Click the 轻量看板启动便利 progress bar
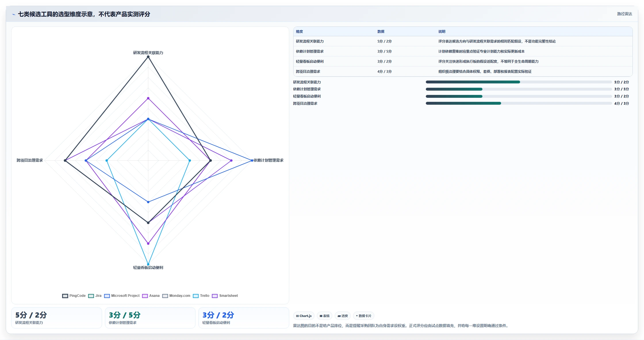644x340 pixels. coord(519,96)
